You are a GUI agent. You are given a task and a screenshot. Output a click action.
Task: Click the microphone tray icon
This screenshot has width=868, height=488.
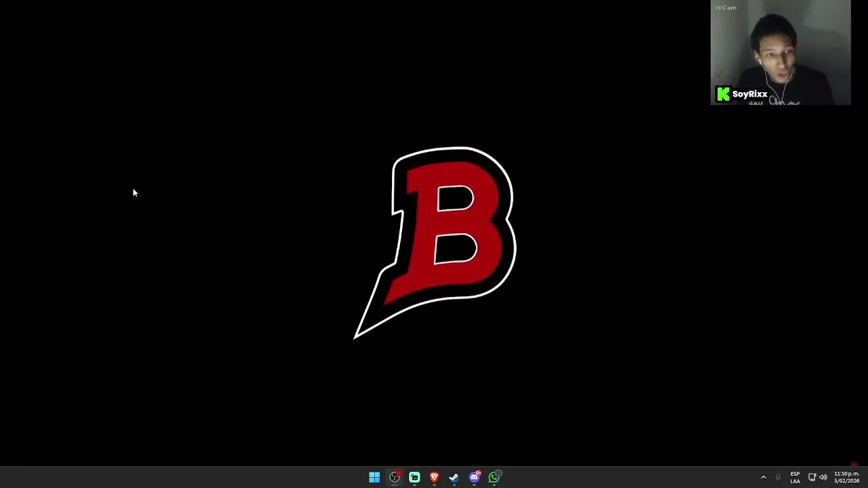pyautogui.click(x=778, y=477)
